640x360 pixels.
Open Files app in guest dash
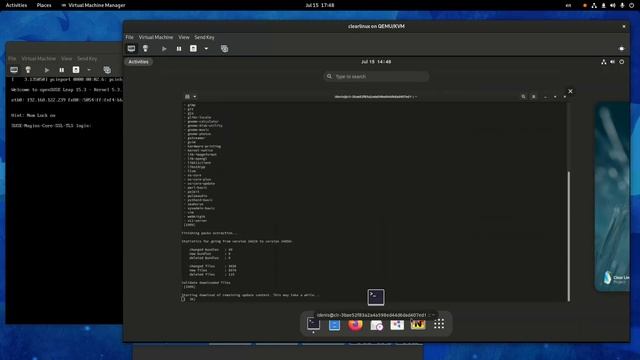pos(334,324)
